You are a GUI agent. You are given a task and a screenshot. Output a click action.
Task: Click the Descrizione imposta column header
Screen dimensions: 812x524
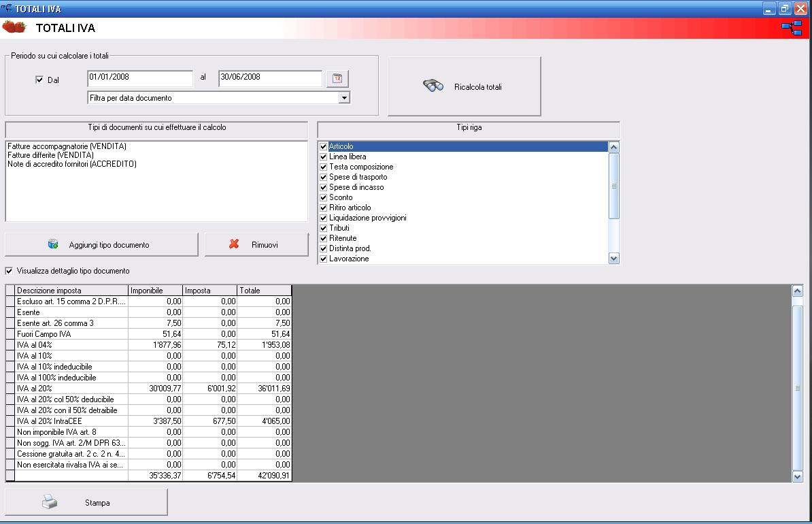point(71,291)
